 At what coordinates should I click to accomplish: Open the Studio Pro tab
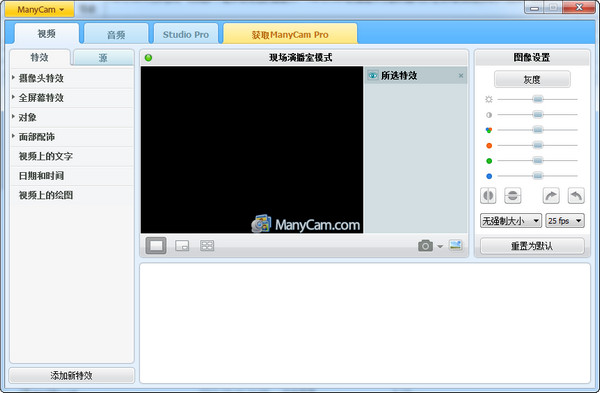pyautogui.click(x=186, y=35)
